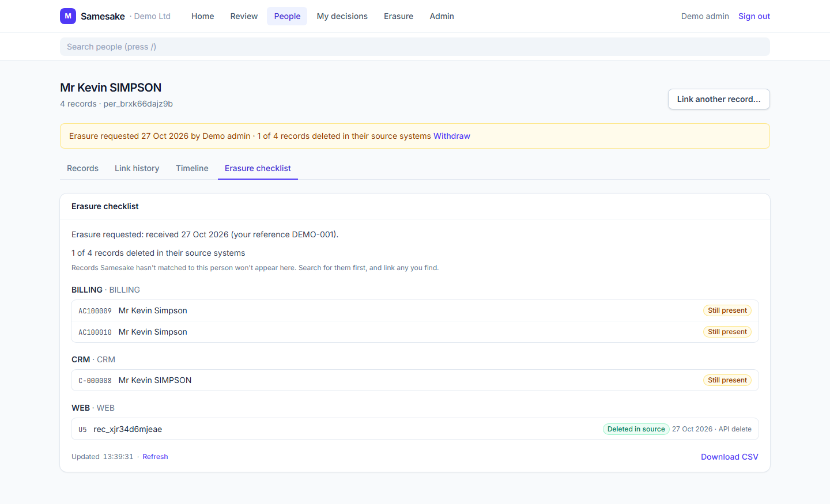Select the Erasure checklist tab
Image resolution: width=830 pixels, height=504 pixels.
point(258,168)
